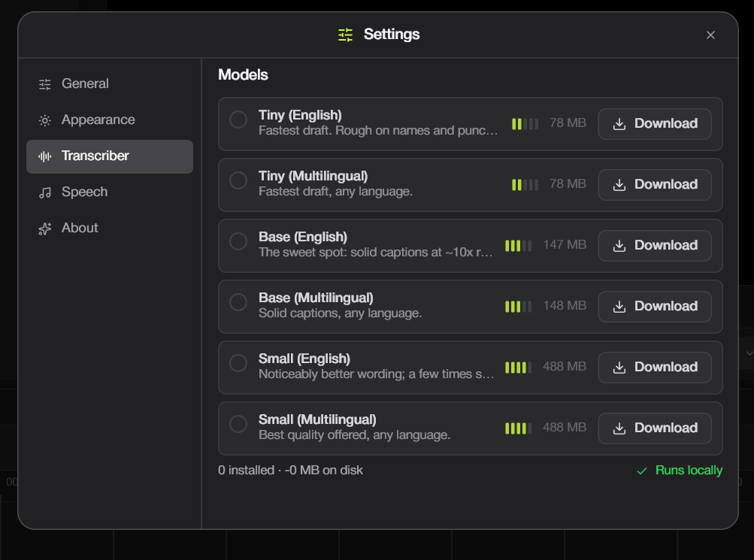
Task: Select the Tiny (English) model radio button
Action: click(238, 120)
